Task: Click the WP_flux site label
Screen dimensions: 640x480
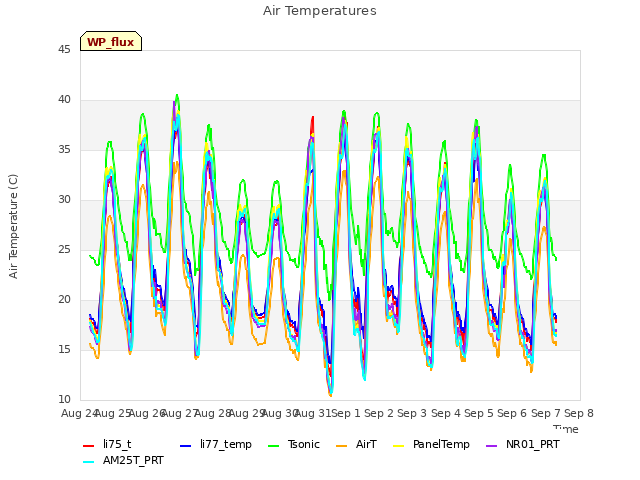Action: (x=111, y=41)
